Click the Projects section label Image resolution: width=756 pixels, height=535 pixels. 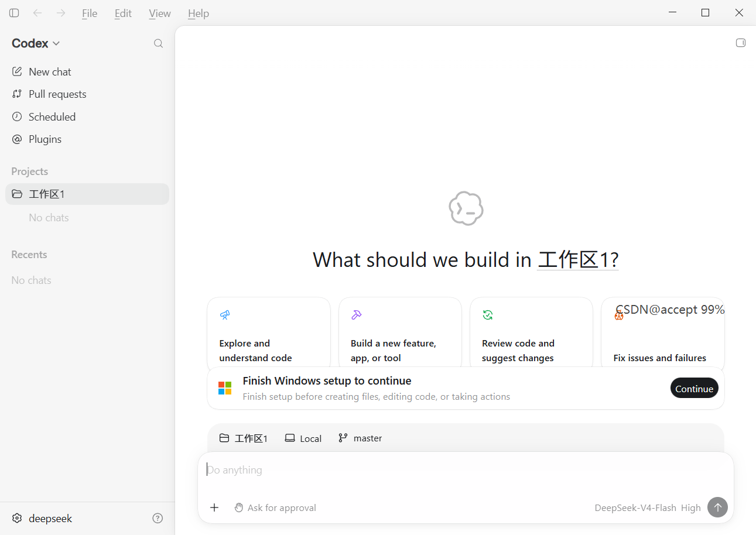[30, 172]
